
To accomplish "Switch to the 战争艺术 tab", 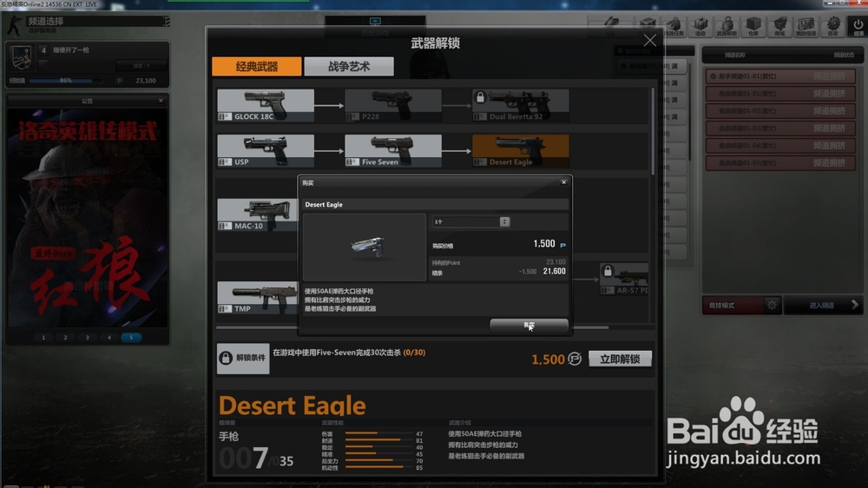I will click(349, 67).
